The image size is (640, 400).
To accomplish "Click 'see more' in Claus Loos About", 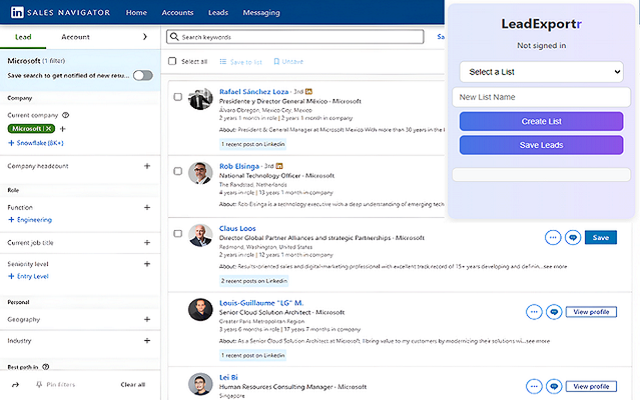I will point(555,267).
